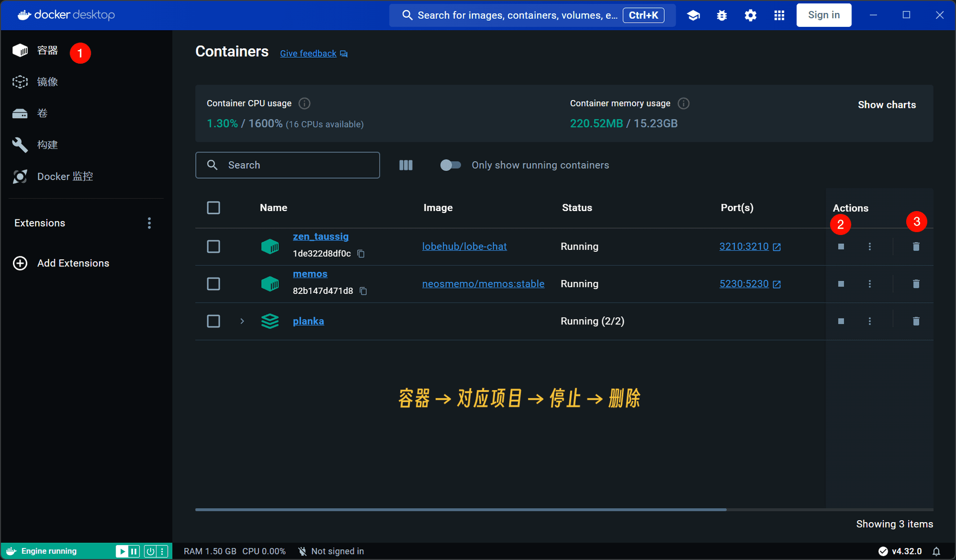The image size is (956, 560).
Task: Open Docker settings via the gear icon
Action: pos(750,15)
